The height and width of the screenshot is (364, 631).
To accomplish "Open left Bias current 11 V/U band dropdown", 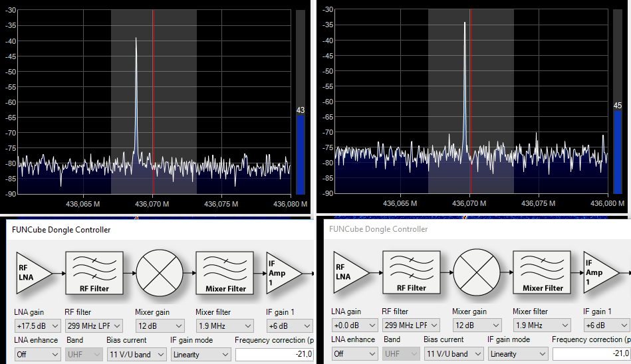I will [x=136, y=354].
